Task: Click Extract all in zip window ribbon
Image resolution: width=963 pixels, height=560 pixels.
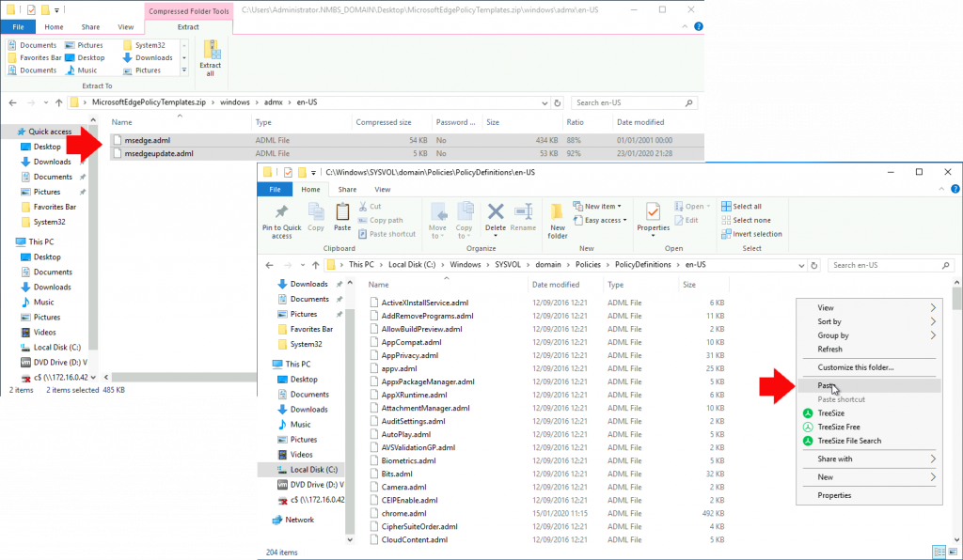Action: tap(210, 58)
